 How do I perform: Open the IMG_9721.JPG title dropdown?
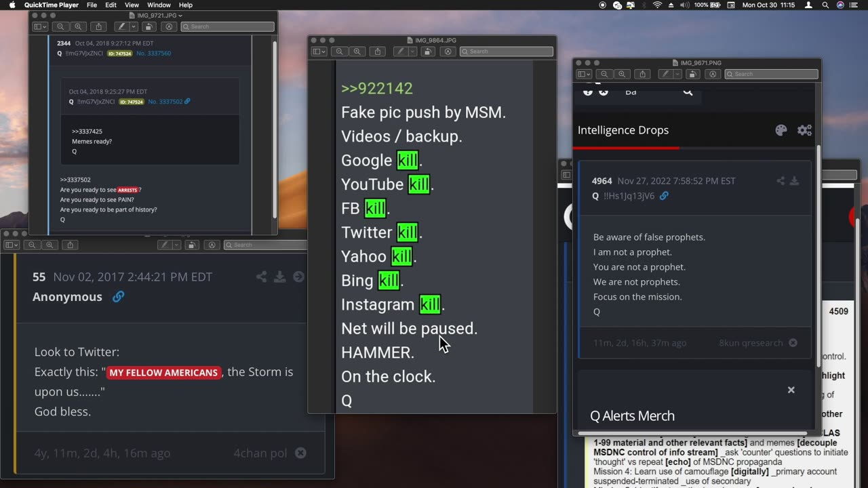pos(180,15)
